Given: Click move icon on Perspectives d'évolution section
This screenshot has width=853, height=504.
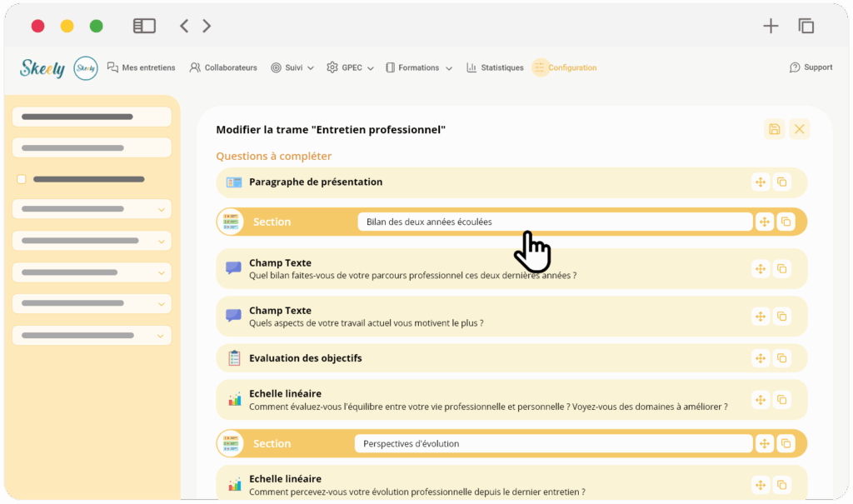Looking at the screenshot, I should 765,443.
